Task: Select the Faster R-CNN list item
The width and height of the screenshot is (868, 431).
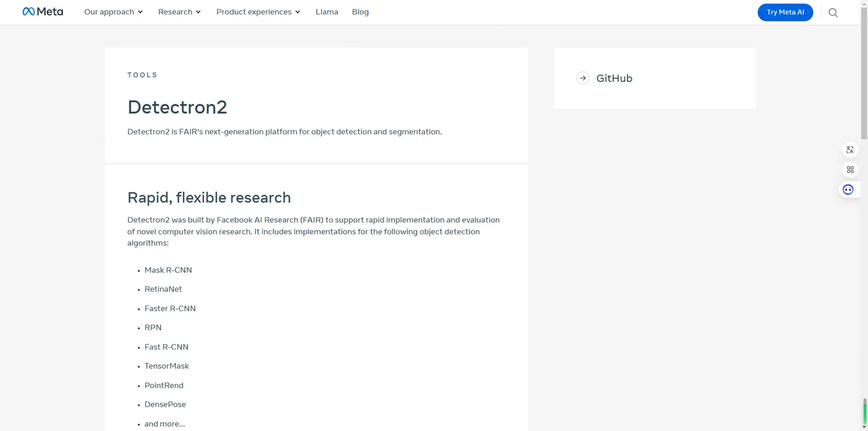Action: pos(170,309)
